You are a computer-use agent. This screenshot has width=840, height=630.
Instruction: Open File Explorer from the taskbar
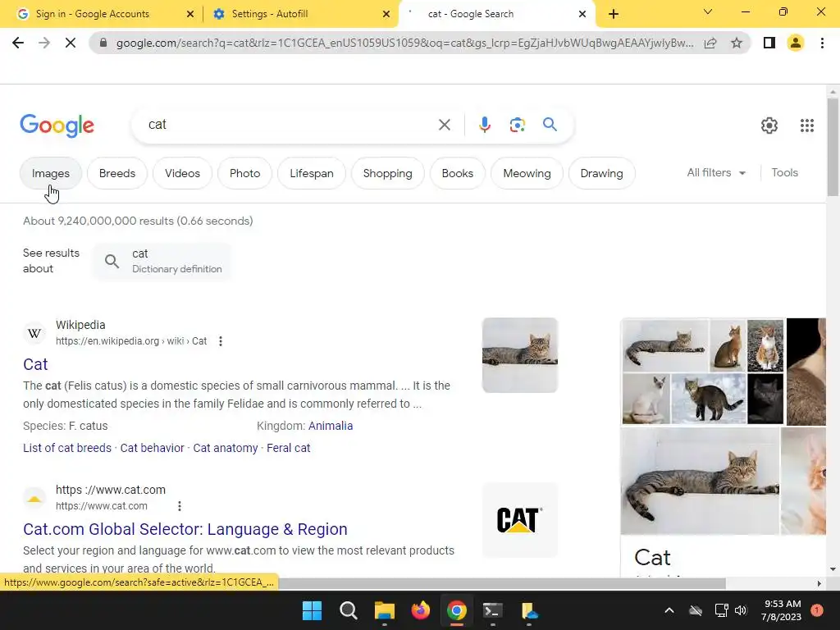(x=384, y=610)
